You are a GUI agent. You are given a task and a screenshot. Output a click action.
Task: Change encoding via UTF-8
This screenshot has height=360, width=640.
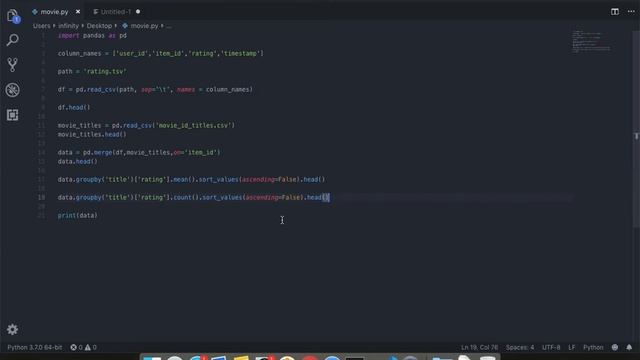click(x=551, y=347)
